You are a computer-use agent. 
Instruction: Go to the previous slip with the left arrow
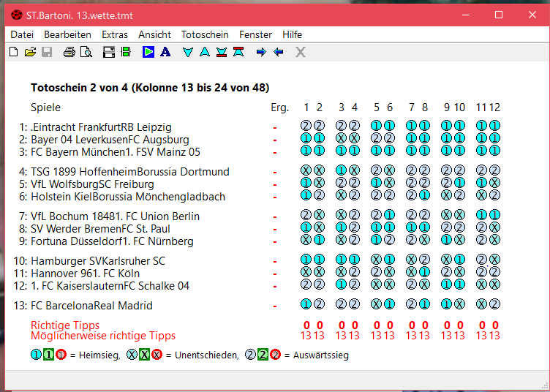279,52
